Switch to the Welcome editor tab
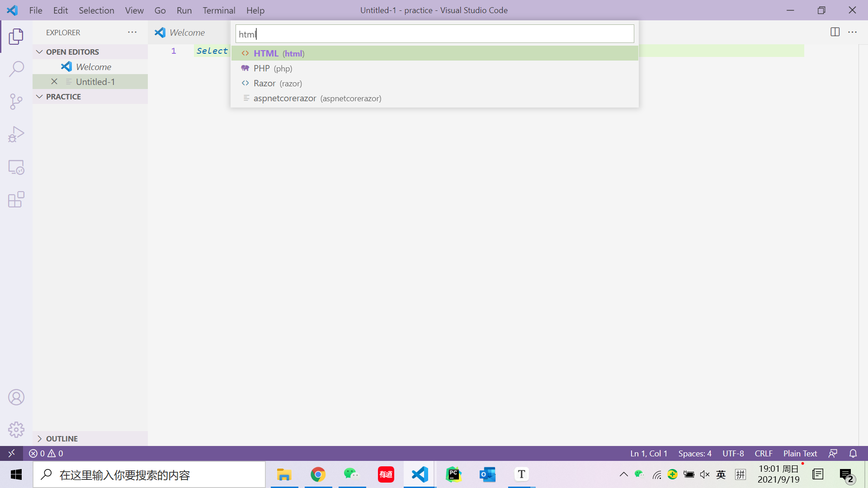 (187, 33)
